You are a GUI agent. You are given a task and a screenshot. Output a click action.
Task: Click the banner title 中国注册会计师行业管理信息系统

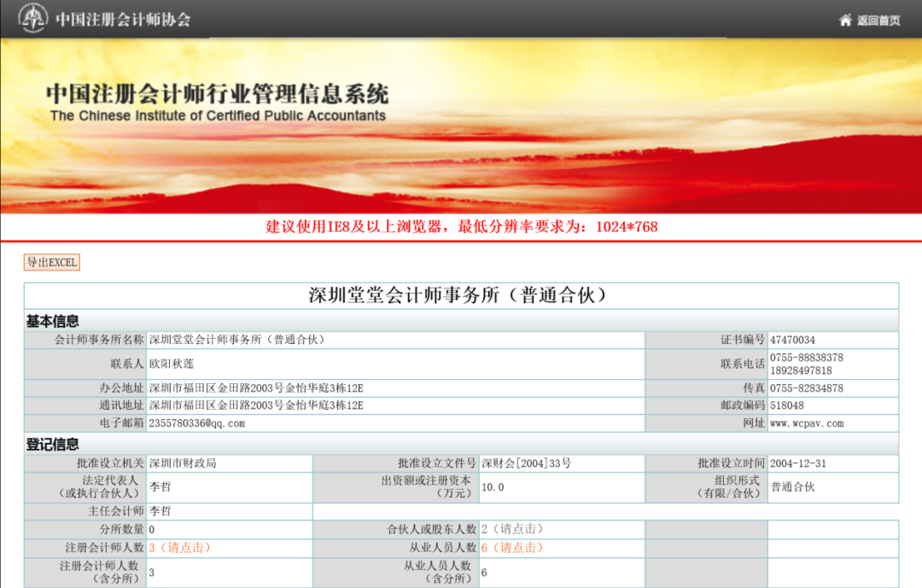tap(217, 94)
